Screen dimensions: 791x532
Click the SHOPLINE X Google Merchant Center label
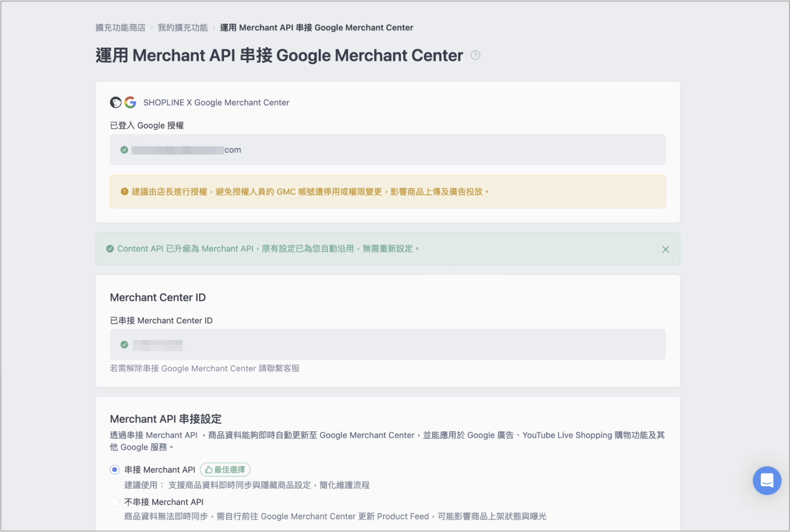[x=216, y=102]
